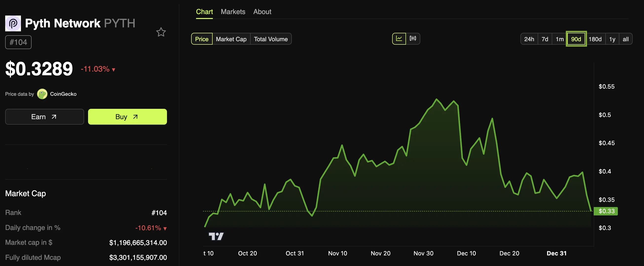This screenshot has width=644, height=266.
Task: Click the Nov 30 date label
Action: tap(423, 253)
